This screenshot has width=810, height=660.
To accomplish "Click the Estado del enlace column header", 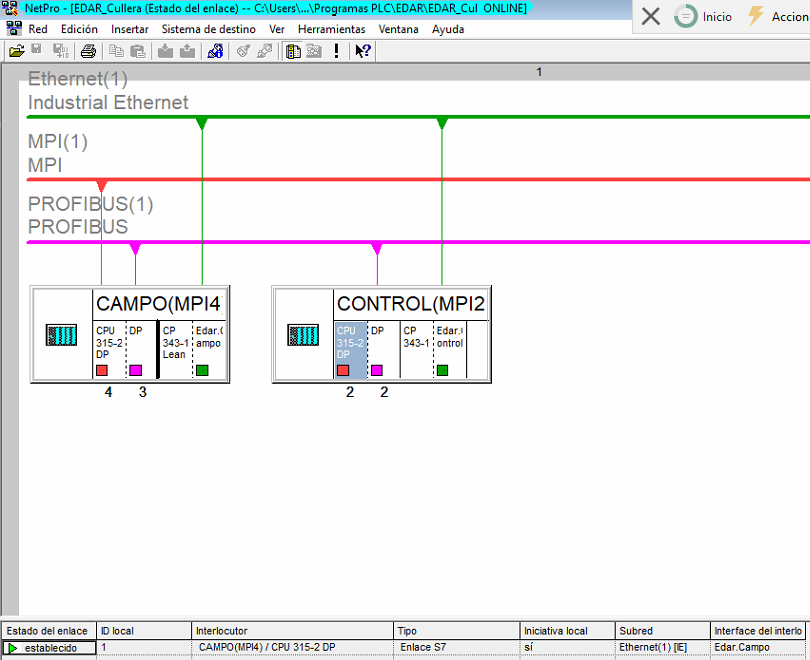I will tap(49, 631).
